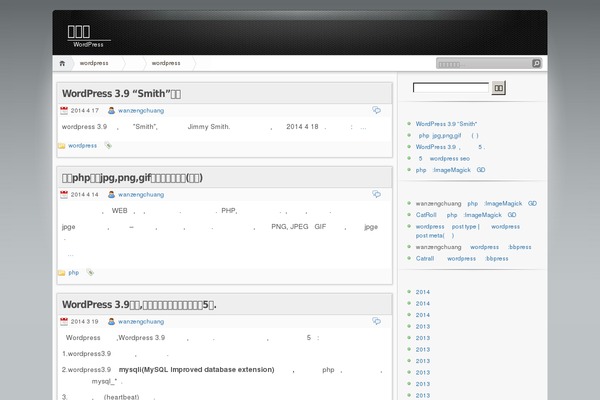This screenshot has height=400, width=600.
Task: Click tag icon after the php category
Action: tap(90, 273)
